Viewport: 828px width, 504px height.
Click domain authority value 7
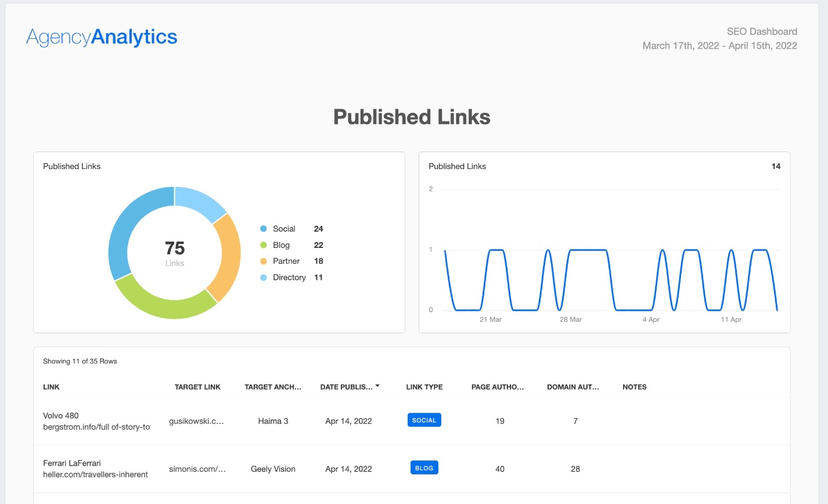click(575, 421)
